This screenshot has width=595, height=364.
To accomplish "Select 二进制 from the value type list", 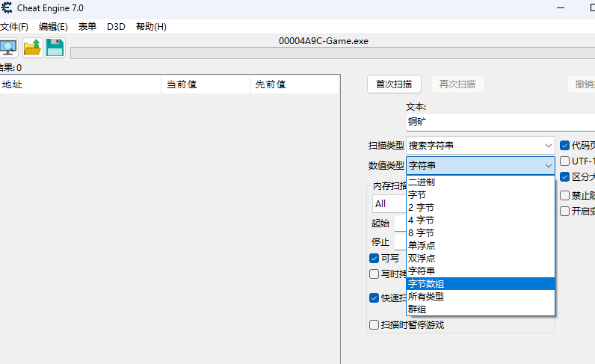I will click(481, 182).
